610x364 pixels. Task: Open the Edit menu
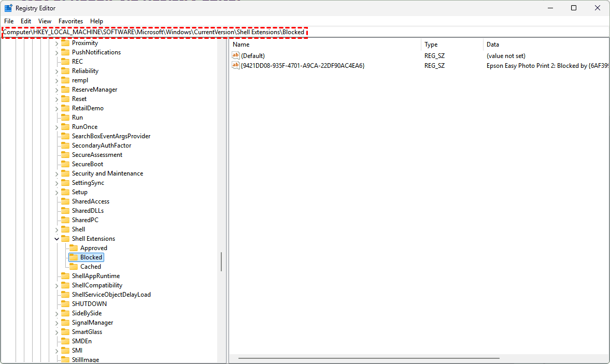(26, 21)
